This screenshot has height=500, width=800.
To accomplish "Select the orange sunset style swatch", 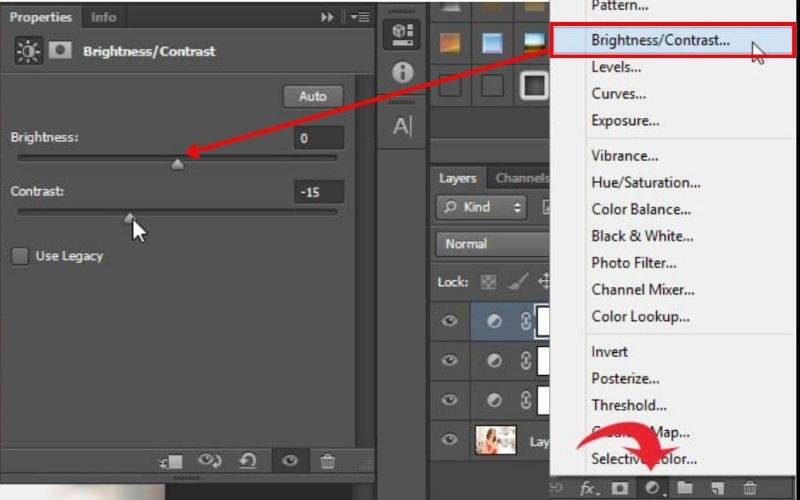I will (x=450, y=43).
